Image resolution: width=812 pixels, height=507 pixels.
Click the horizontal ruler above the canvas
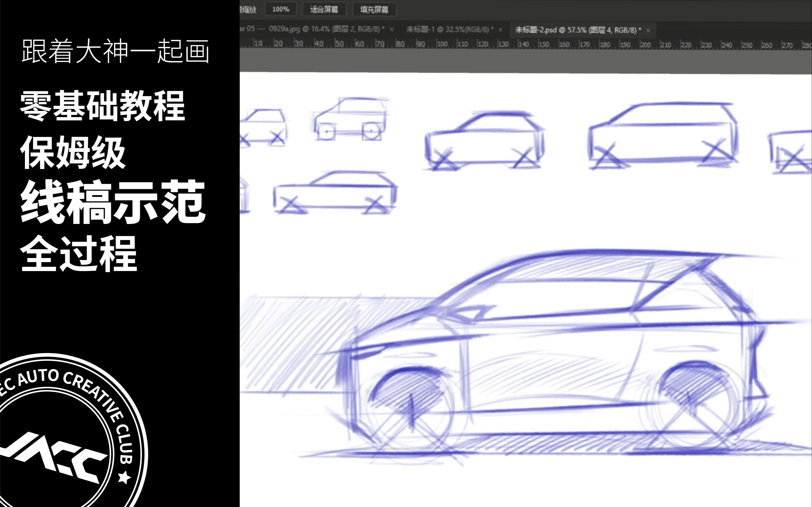click(x=526, y=44)
